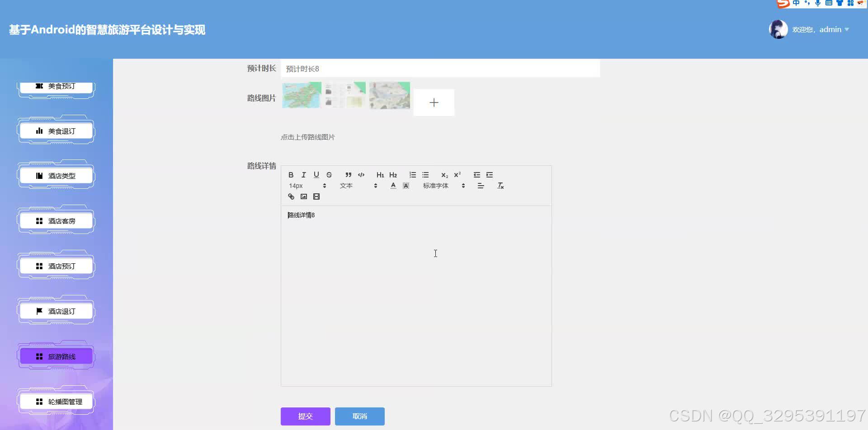The image size is (868, 430).
Task: Open the font color picker
Action: (x=393, y=185)
